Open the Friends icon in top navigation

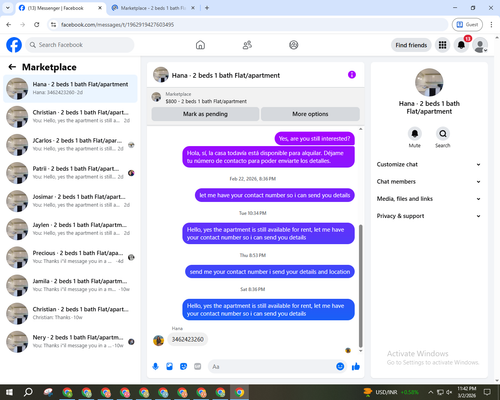click(x=247, y=45)
